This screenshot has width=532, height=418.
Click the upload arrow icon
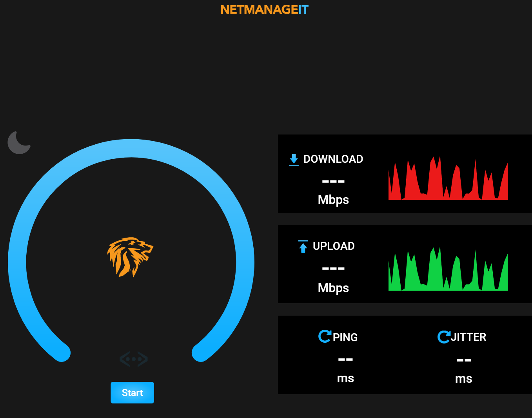(303, 247)
